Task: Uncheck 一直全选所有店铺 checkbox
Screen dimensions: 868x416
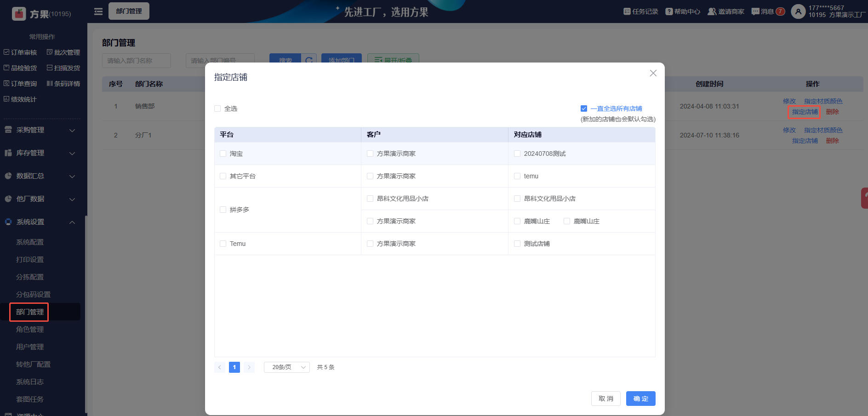Action: coord(584,108)
